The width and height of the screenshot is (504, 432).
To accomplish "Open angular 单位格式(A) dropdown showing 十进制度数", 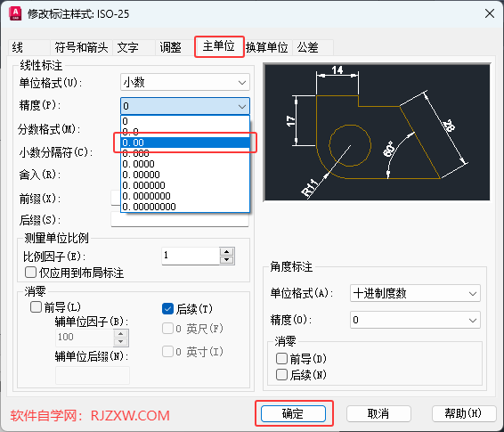I will [x=415, y=293].
